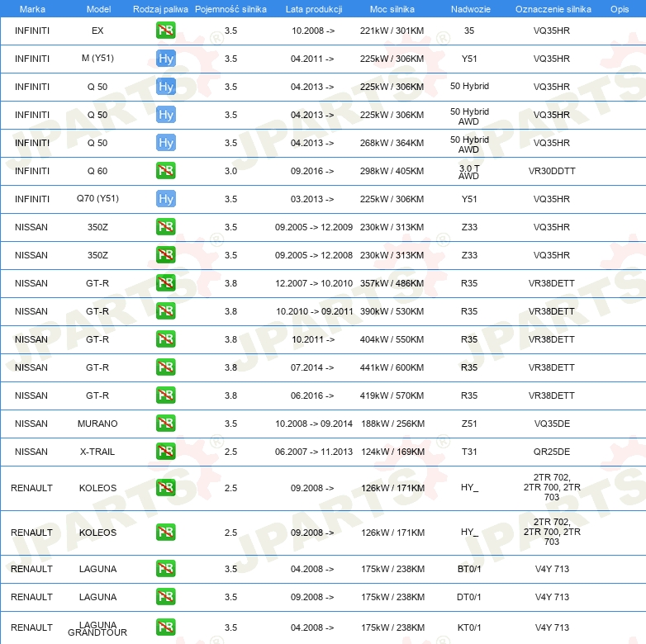Viewport: 646px width, 644px height.
Task: Click the 50 Hybrid body cell without AWD
Action: click(x=469, y=87)
